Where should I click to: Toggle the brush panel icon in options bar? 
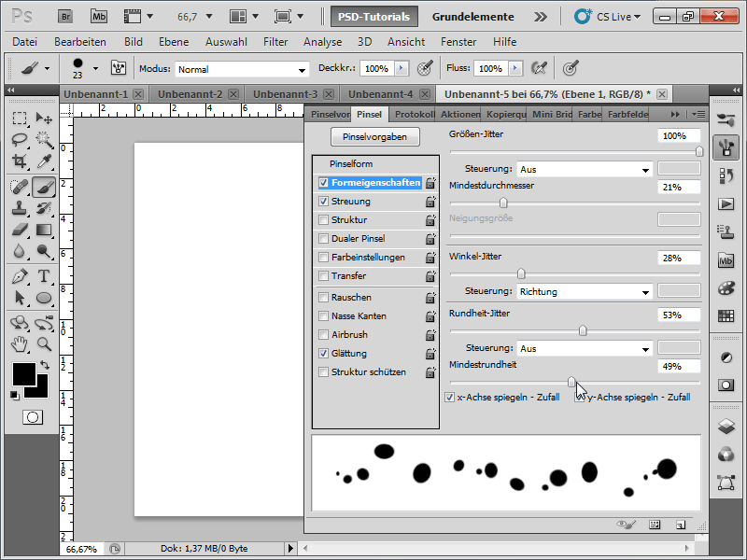[119, 68]
